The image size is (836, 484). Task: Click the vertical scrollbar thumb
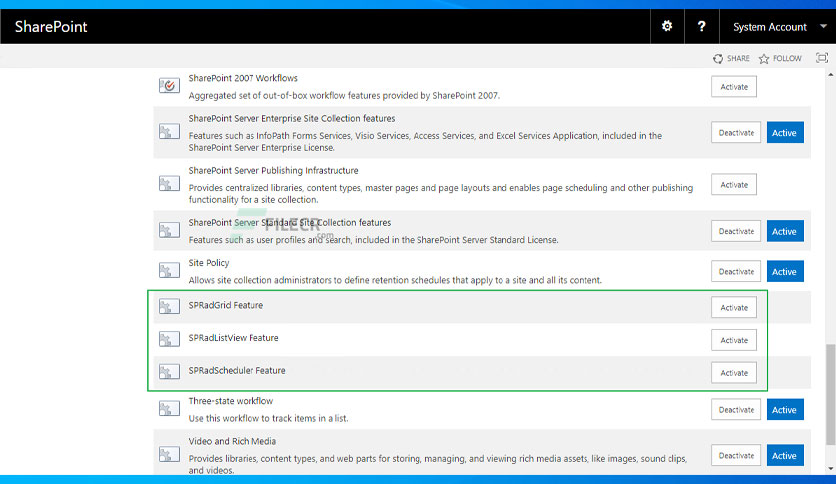pos(830,394)
